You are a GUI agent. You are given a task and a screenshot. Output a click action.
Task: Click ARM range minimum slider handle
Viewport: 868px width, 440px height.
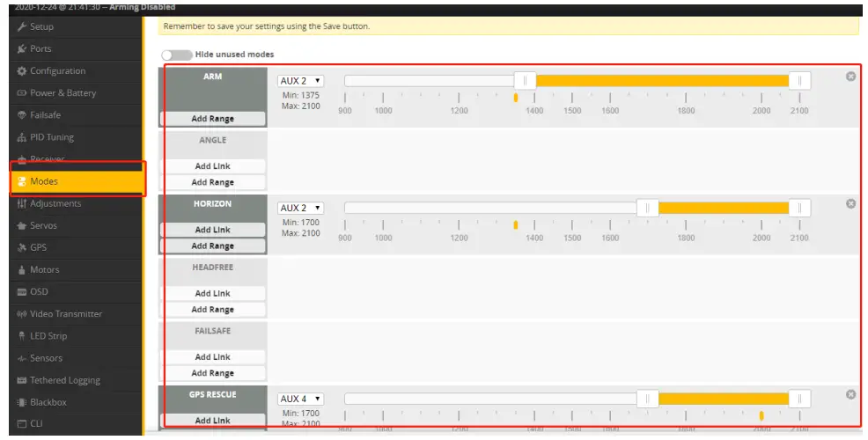pyautogui.click(x=525, y=81)
